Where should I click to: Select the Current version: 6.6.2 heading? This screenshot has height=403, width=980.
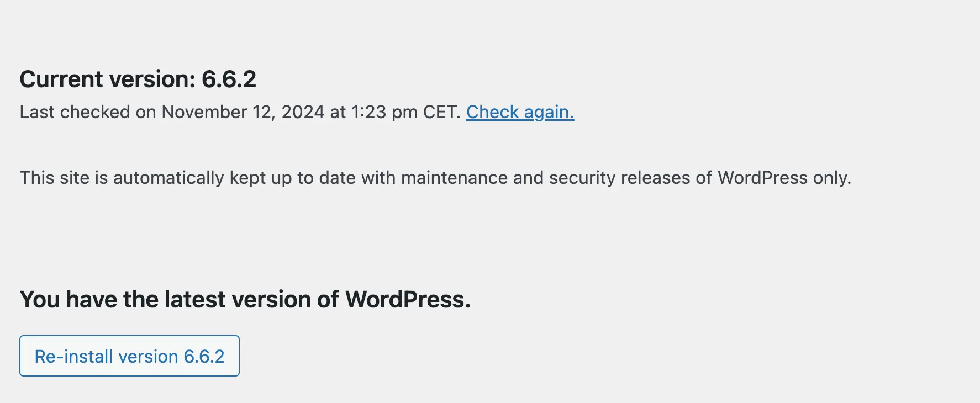138,79
